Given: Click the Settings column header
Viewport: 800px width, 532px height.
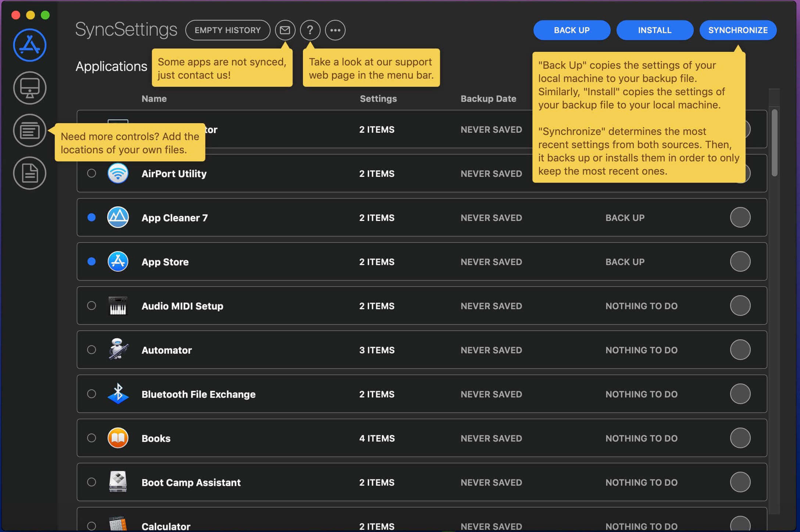Looking at the screenshot, I should click(378, 99).
